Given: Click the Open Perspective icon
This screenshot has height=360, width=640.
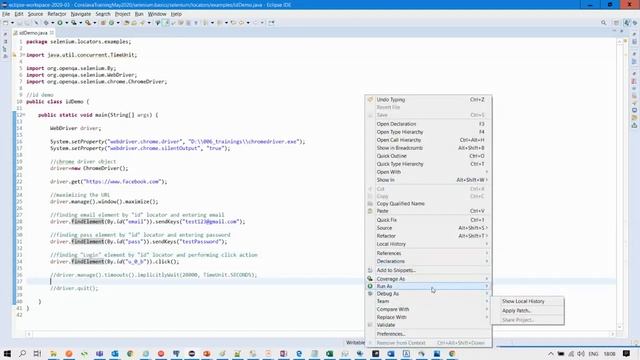Looking at the screenshot, I should click(617, 23).
